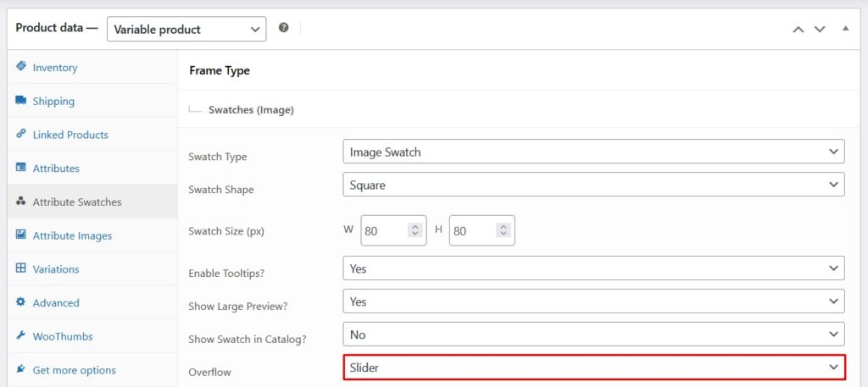Click the Shipping truck icon
Screen dimensions: 868x387
[x=21, y=101]
